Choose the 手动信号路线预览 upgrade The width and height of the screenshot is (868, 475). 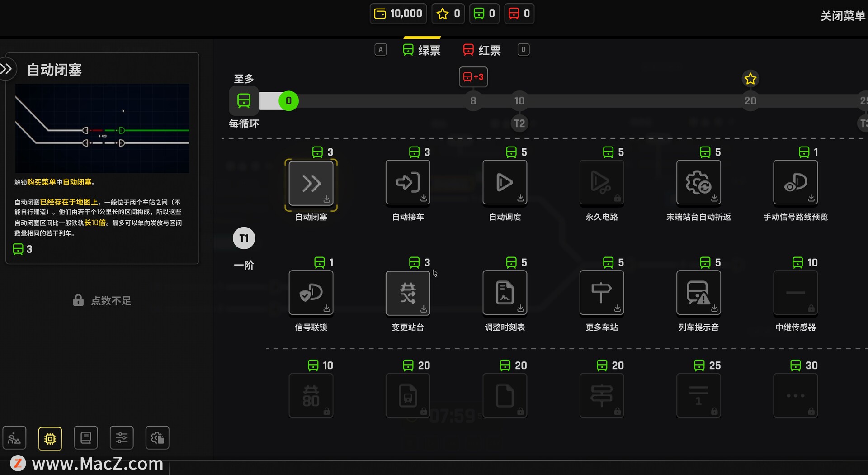[795, 183]
